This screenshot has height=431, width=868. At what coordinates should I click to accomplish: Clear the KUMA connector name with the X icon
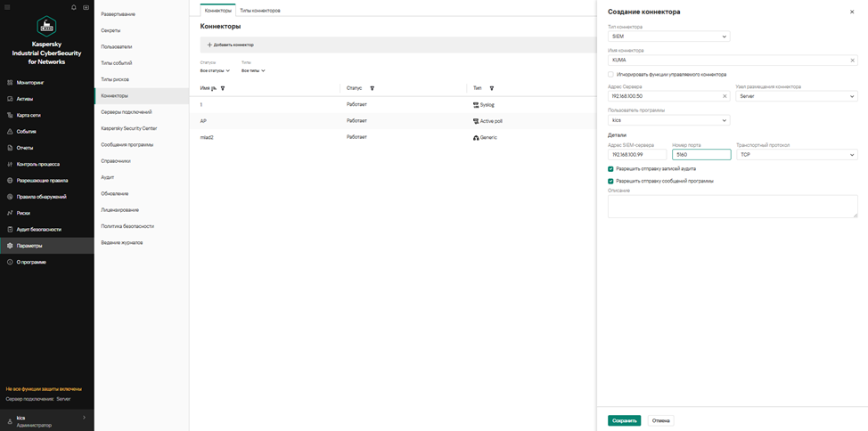click(x=852, y=61)
